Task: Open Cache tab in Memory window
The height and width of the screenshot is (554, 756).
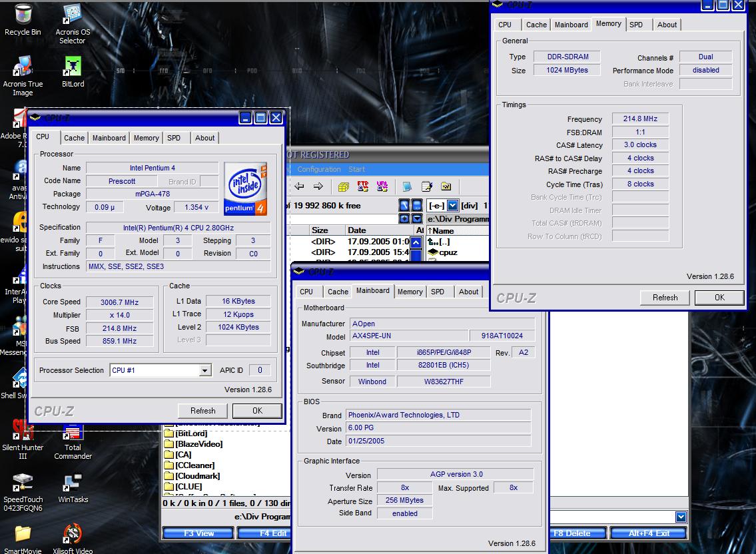Action: click(536, 25)
